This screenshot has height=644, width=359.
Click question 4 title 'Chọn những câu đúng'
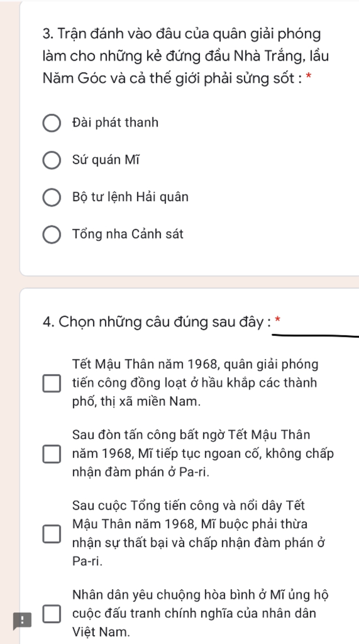[157, 322]
